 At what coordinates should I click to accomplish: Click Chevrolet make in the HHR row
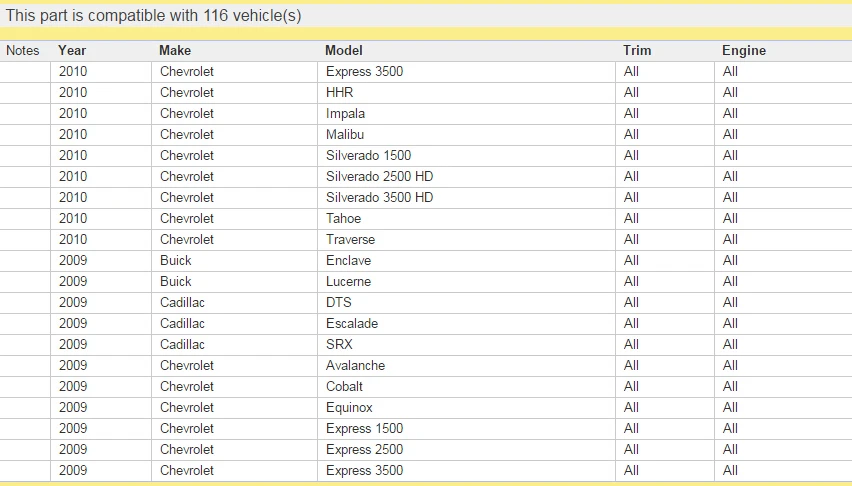point(187,92)
